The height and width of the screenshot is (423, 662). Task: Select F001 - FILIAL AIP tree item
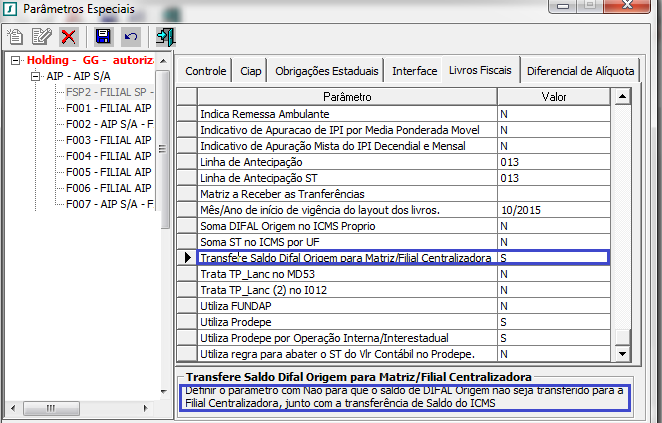[108, 108]
